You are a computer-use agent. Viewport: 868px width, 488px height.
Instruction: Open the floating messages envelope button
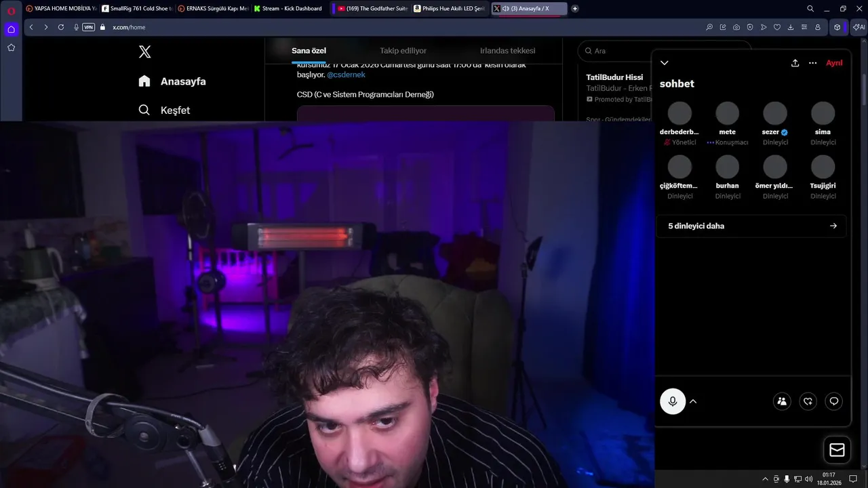pyautogui.click(x=837, y=450)
